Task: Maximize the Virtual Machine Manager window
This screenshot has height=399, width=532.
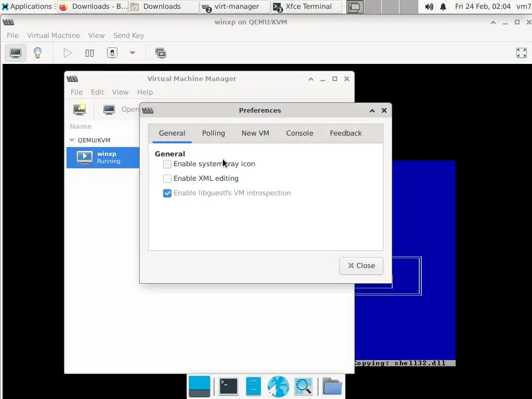Action: pyautogui.click(x=335, y=79)
